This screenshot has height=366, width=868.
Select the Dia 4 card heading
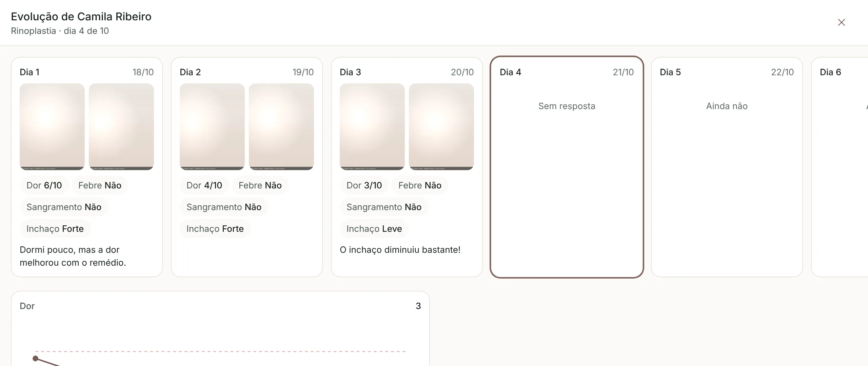[510, 72]
